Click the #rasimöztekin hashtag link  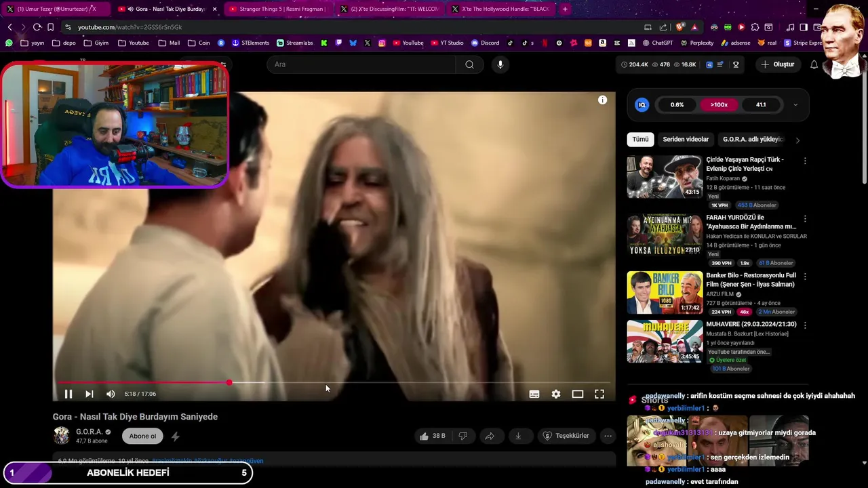(172, 461)
